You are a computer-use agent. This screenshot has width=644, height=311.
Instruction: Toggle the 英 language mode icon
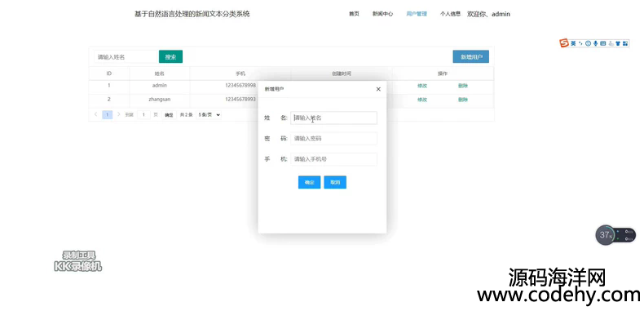(x=573, y=43)
